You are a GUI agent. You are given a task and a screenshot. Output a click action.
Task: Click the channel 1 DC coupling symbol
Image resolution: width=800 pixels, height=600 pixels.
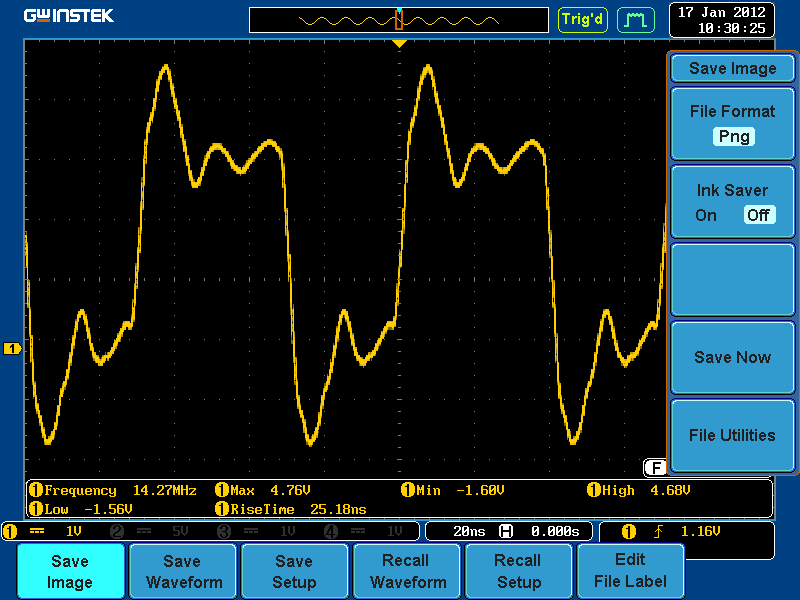37,532
